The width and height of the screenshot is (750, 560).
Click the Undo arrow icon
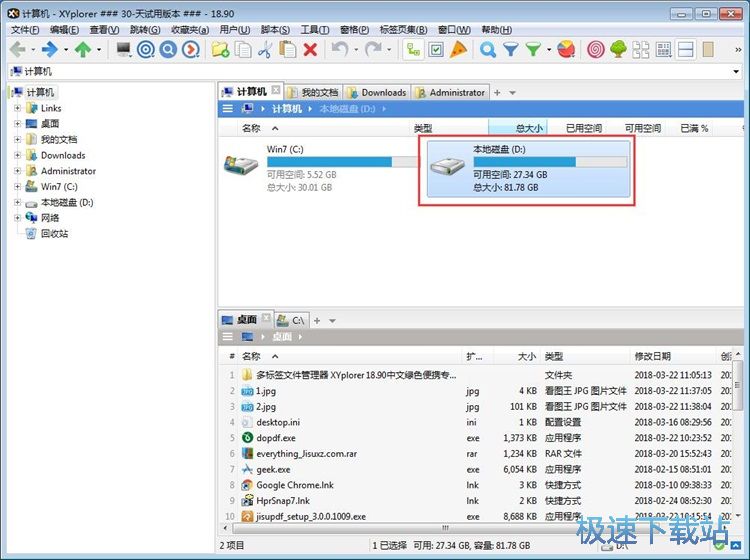pyautogui.click(x=340, y=49)
